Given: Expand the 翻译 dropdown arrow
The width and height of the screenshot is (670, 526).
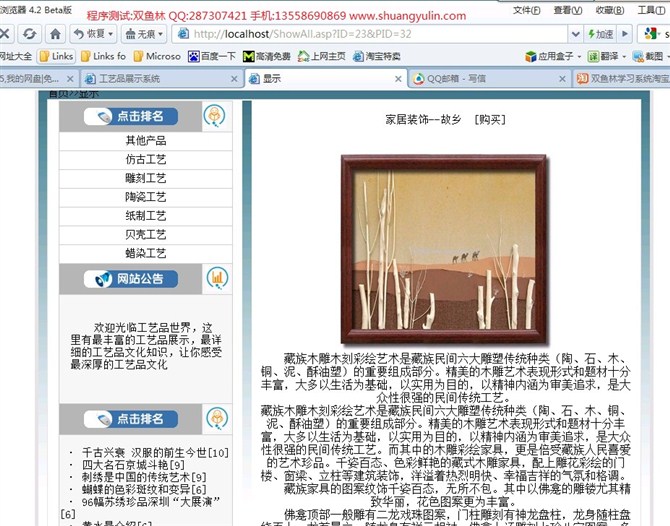Looking at the screenshot, I should pyautogui.click(x=624, y=56).
